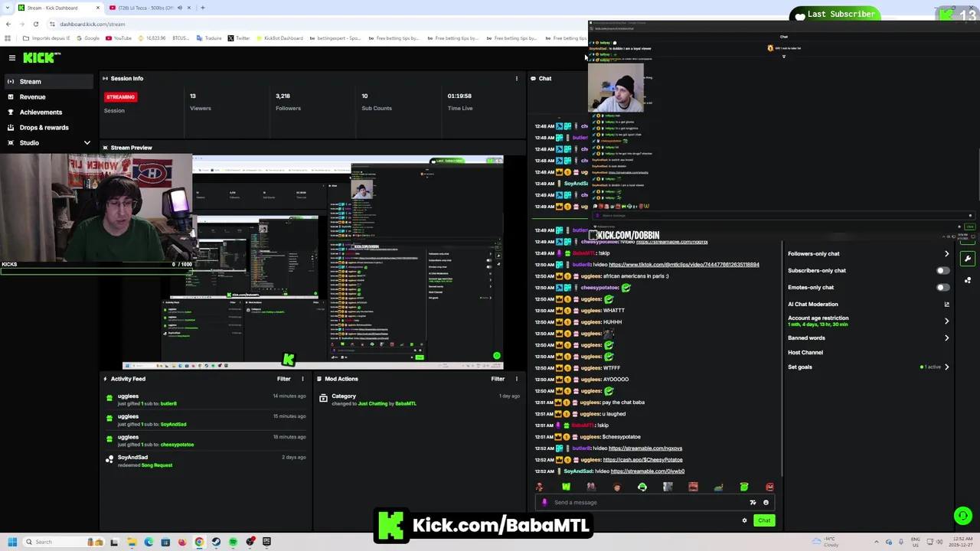Expand Account age restriction settings
Viewport: 980px width, 551px height.
[x=946, y=321]
